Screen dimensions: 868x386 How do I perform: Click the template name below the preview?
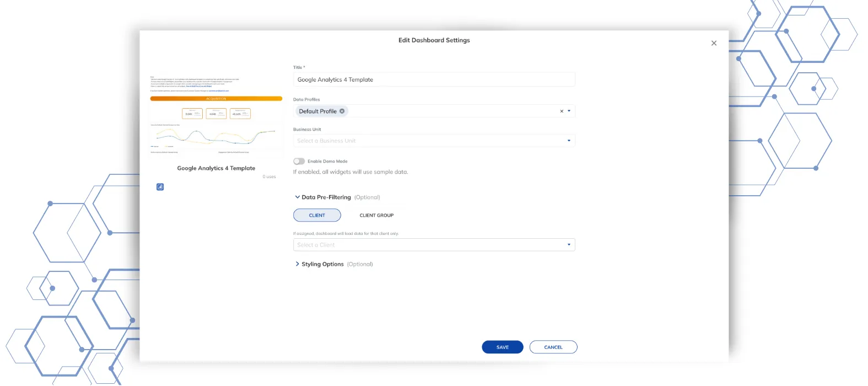[216, 168]
